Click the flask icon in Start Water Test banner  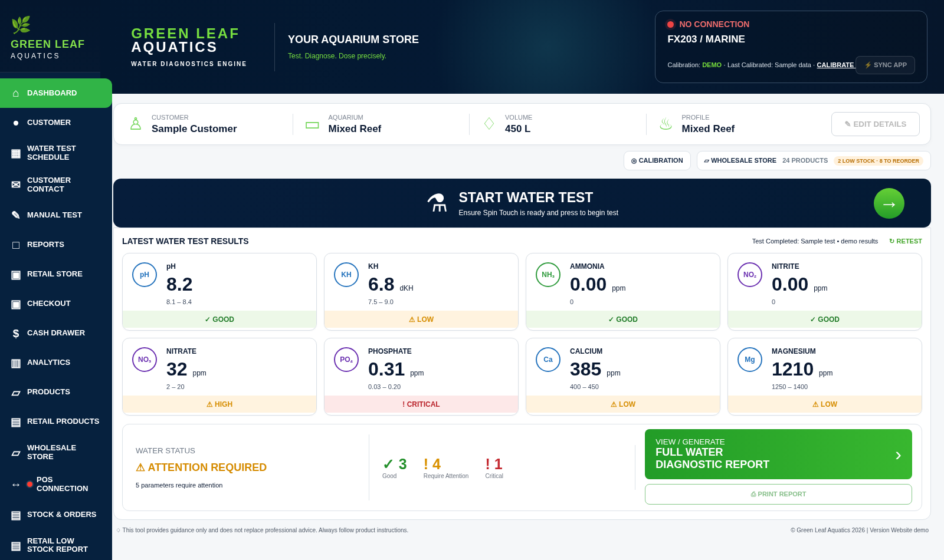[437, 203]
